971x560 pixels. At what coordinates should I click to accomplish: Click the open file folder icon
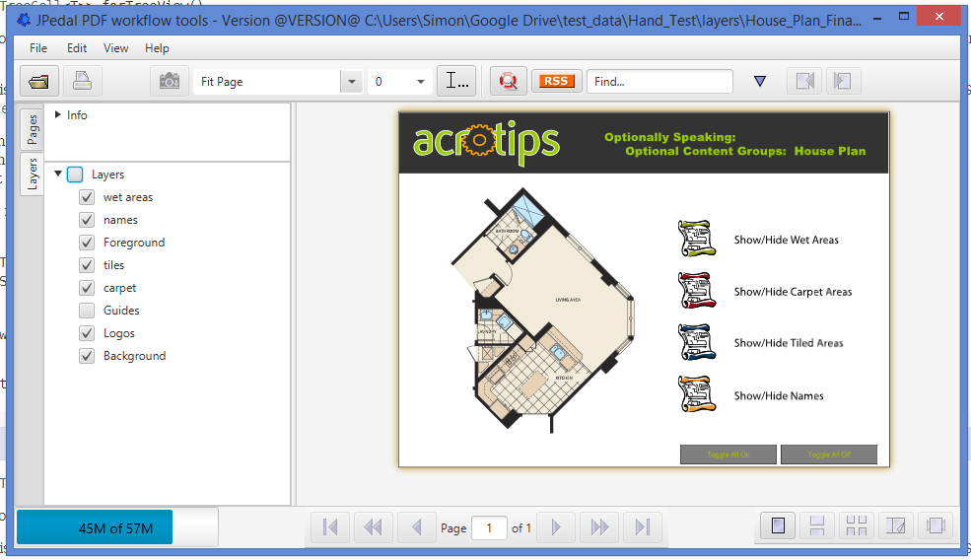(x=39, y=81)
